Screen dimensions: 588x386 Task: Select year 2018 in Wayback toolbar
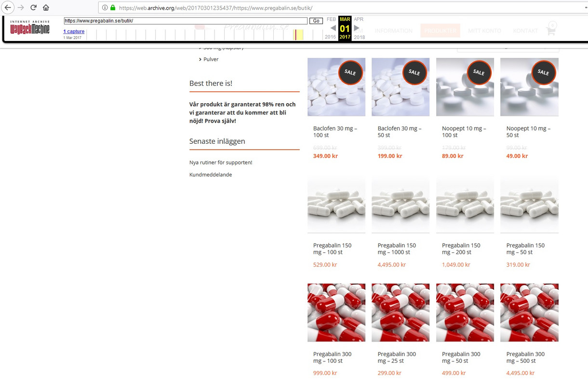click(359, 37)
